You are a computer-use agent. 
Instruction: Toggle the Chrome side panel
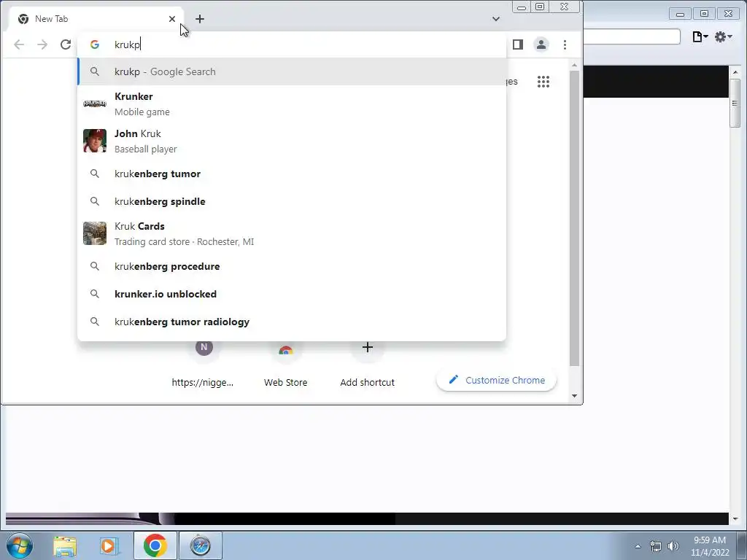pyautogui.click(x=518, y=44)
